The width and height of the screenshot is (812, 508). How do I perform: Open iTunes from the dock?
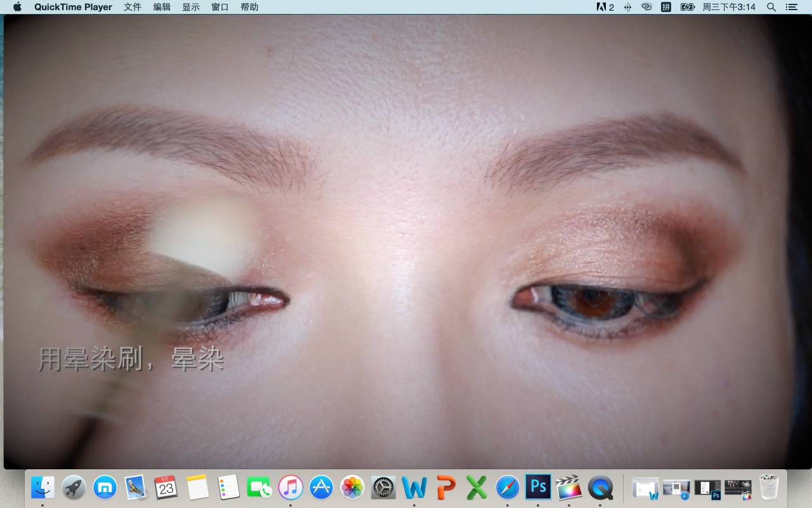(x=290, y=488)
